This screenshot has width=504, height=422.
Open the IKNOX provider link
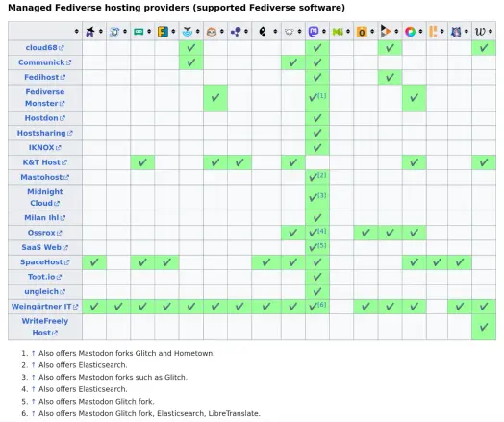[x=44, y=148]
